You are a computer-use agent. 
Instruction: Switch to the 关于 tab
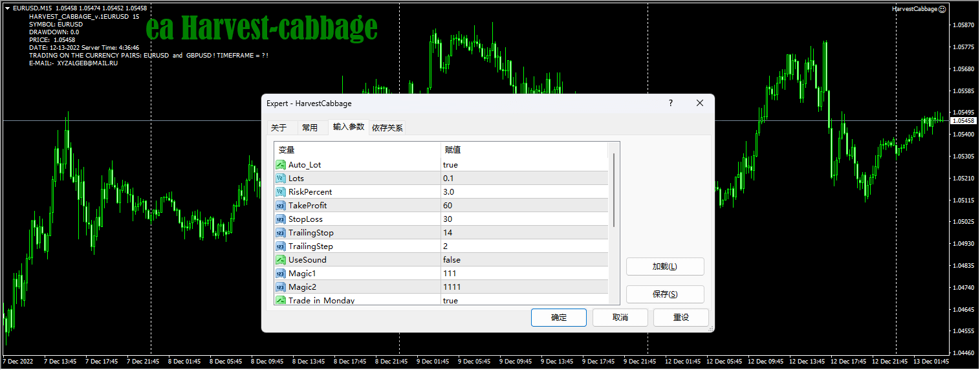(279, 128)
